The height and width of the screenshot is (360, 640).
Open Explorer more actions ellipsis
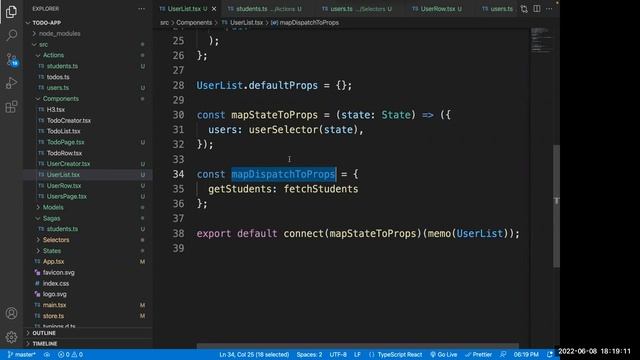pyautogui.click(x=141, y=9)
